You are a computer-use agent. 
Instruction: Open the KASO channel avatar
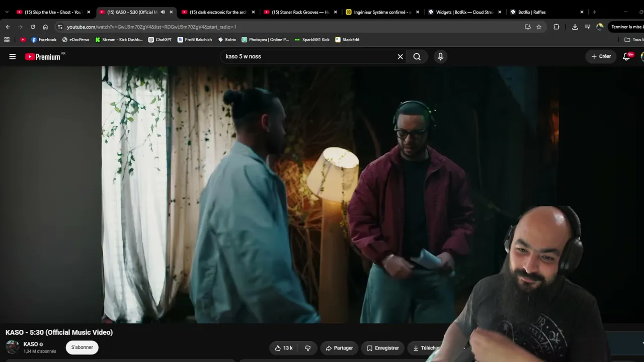tap(13, 347)
